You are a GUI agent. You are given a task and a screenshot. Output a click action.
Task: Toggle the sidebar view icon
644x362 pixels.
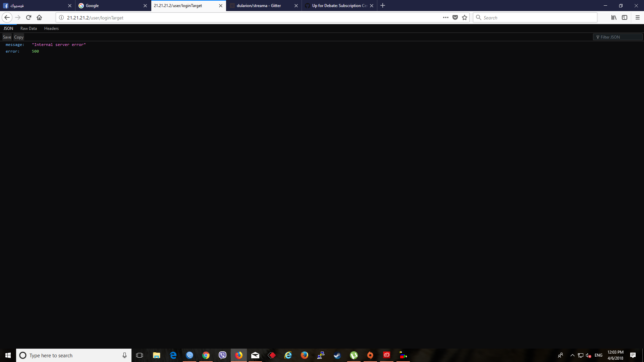pos(625,17)
